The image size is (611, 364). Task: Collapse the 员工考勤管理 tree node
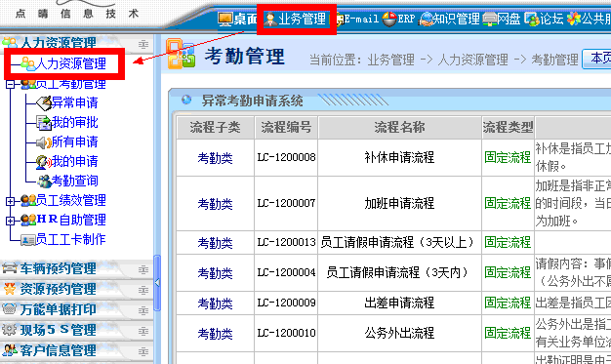[x=10, y=84]
